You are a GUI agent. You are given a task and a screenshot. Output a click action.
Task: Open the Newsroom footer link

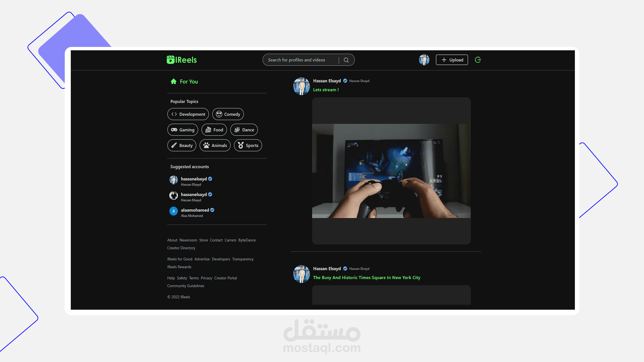[x=188, y=240]
